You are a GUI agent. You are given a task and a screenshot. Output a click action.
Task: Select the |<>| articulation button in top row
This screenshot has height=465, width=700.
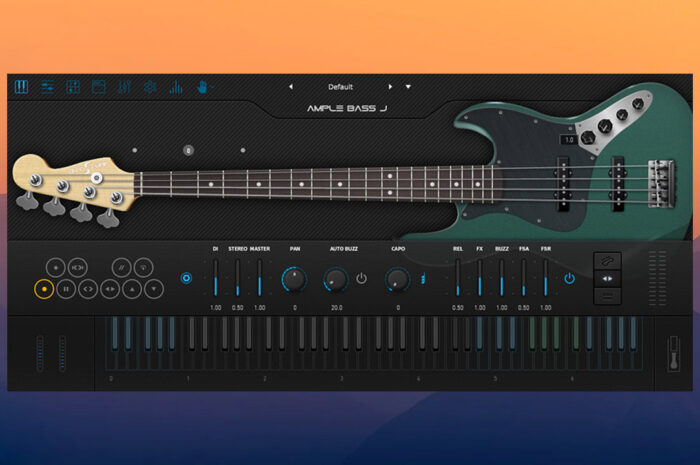point(78,267)
